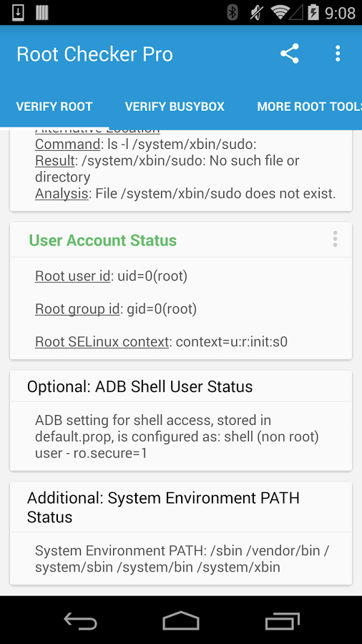This screenshot has width=362, height=644.
Task: Tap the User Account Status heading
Action: pyautogui.click(x=102, y=240)
